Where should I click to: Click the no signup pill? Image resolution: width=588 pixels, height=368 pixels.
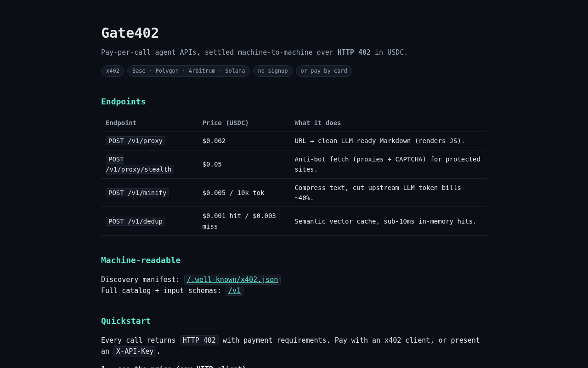pyautogui.click(x=273, y=71)
